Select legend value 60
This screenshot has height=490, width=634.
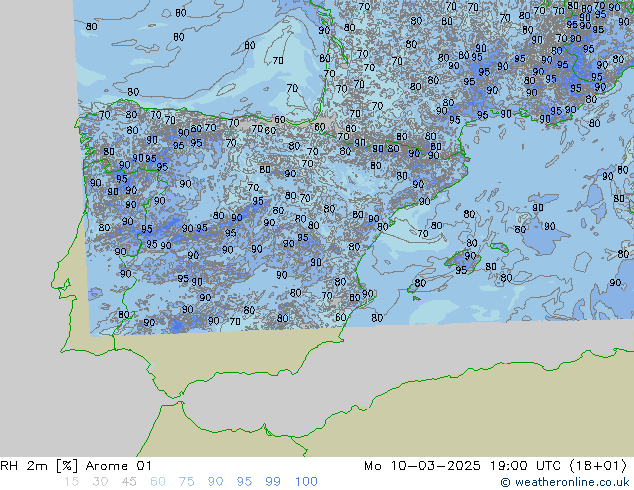tap(158, 482)
